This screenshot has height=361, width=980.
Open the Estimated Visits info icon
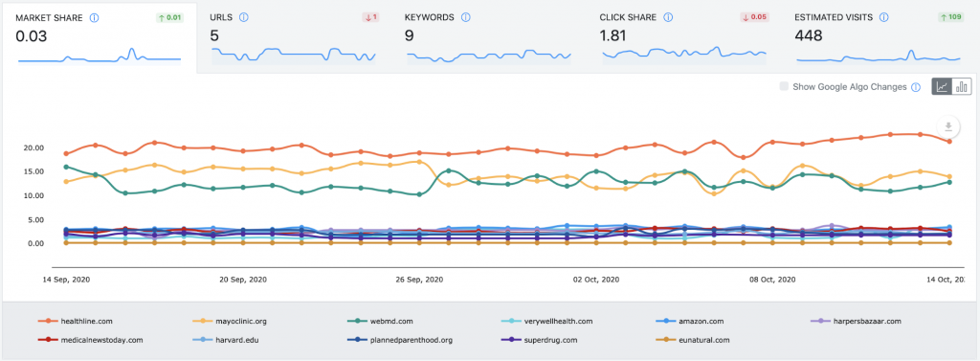(x=883, y=17)
